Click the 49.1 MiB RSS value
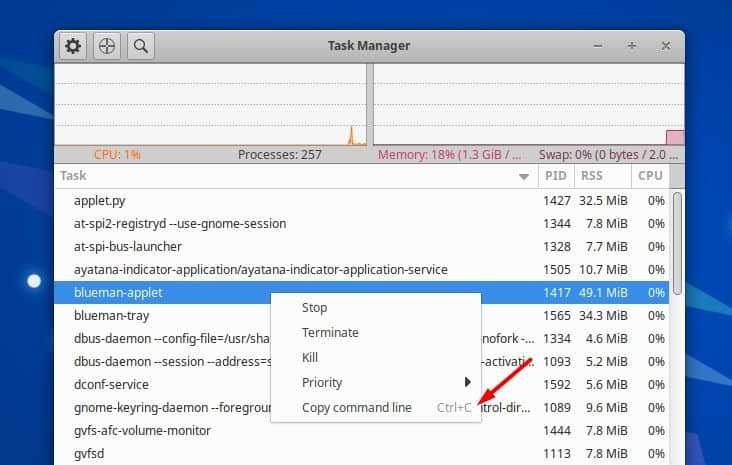Image resolution: width=732 pixels, height=465 pixels. pos(603,293)
